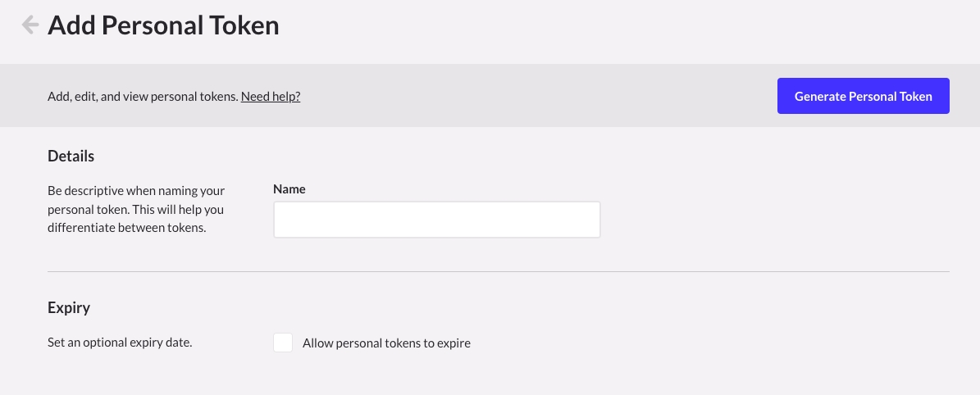This screenshot has width=980, height=395.
Task: Click the Allow personal tokens to expire label
Action: (386, 343)
